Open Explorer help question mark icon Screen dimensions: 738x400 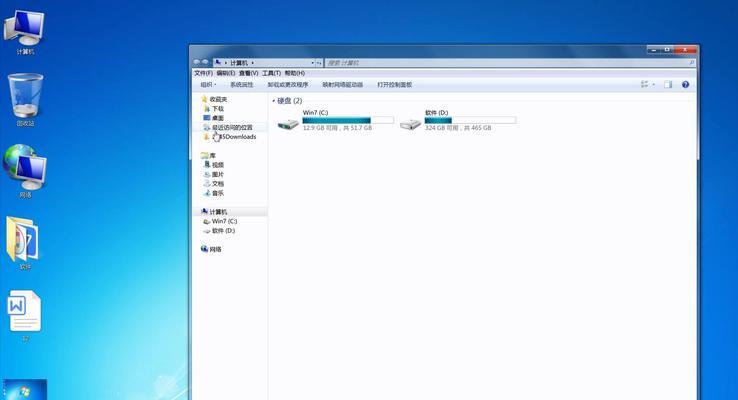(685, 84)
